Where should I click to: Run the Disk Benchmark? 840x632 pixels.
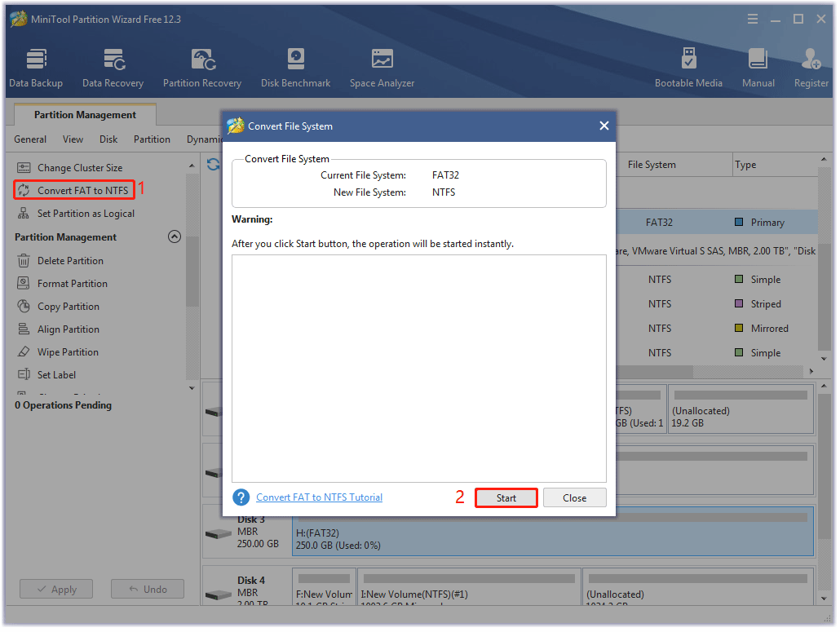(295, 65)
